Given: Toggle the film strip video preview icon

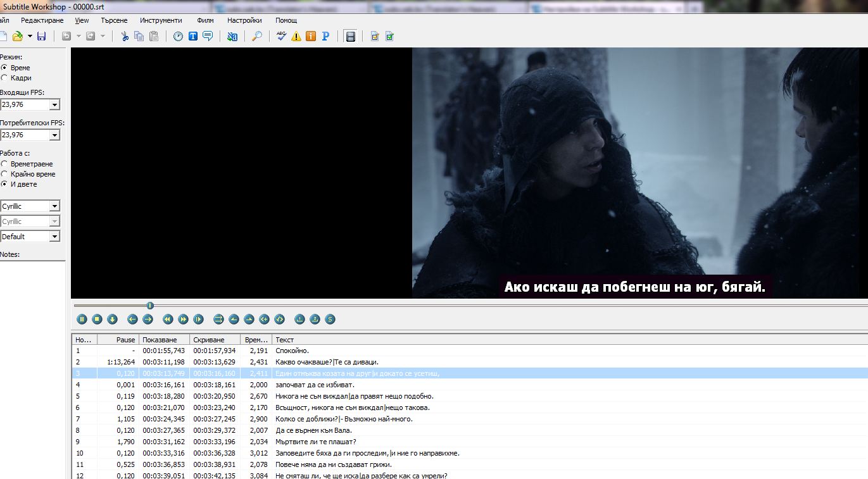Looking at the screenshot, I should (349, 37).
